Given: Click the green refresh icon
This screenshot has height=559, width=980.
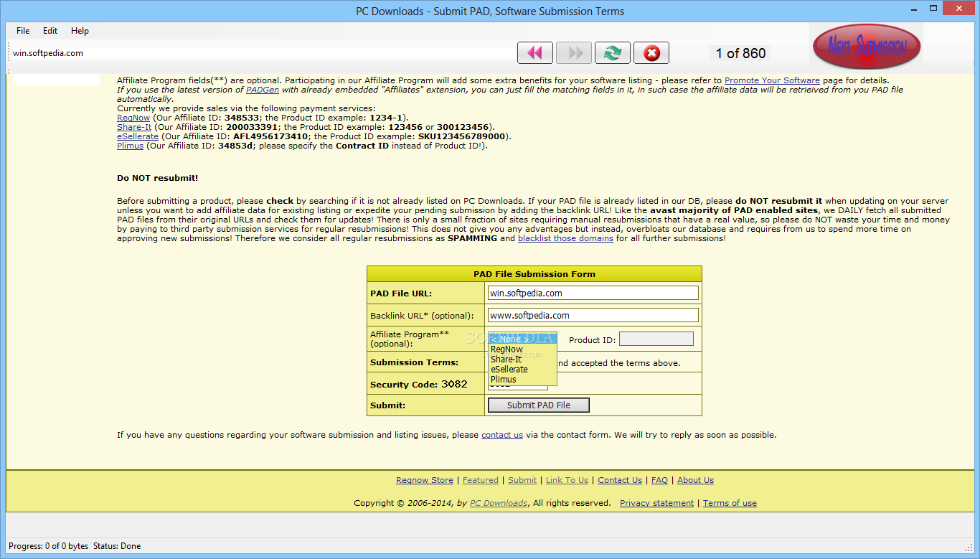Looking at the screenshot, I should (x=613, y=52).
